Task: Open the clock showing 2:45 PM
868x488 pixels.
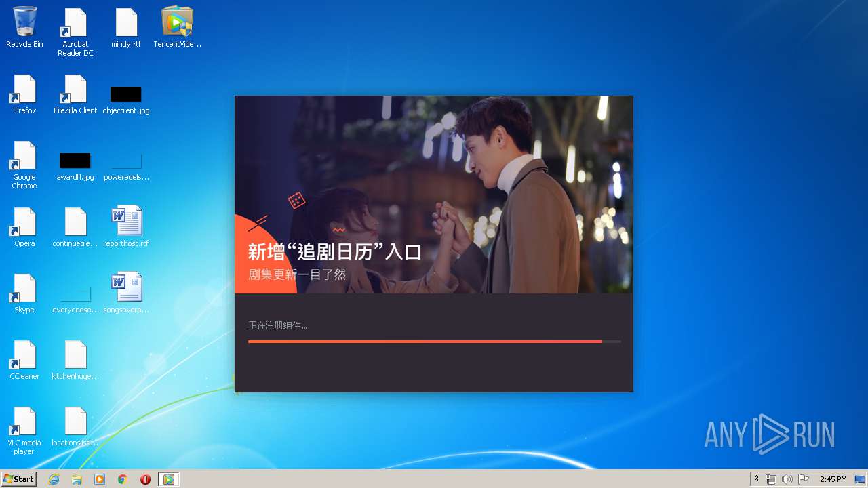Action: coord(833,479)
